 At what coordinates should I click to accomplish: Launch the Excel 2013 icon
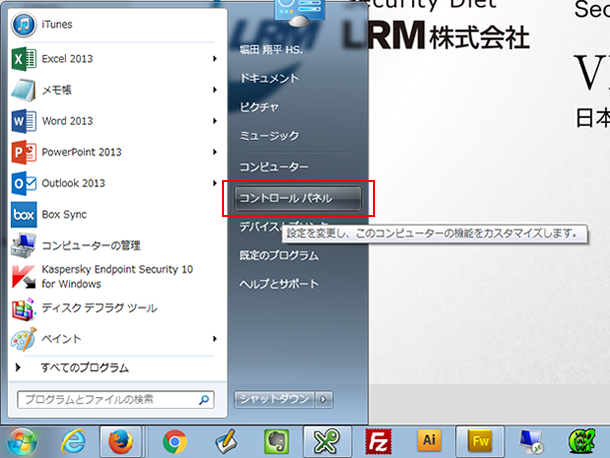(24, 59)
